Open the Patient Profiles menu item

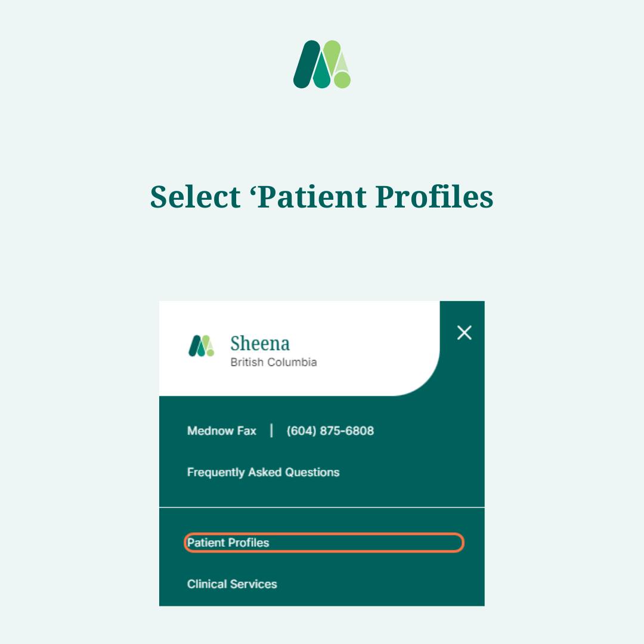228,543
